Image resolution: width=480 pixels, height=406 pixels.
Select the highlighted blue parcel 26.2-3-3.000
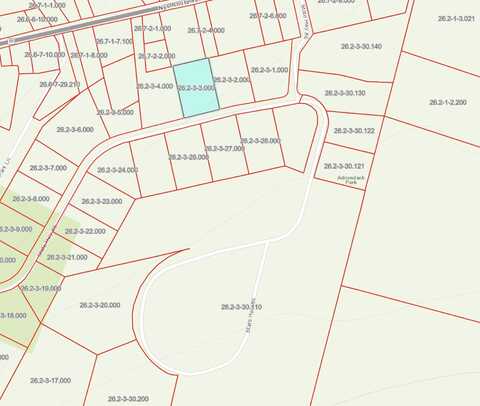point(196,88)
